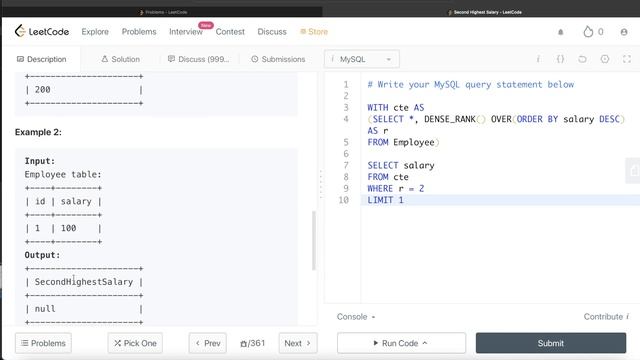Open Discuss in the navigation bar
Viewport: 640px width, 360px height.
(x=272, y=32)
